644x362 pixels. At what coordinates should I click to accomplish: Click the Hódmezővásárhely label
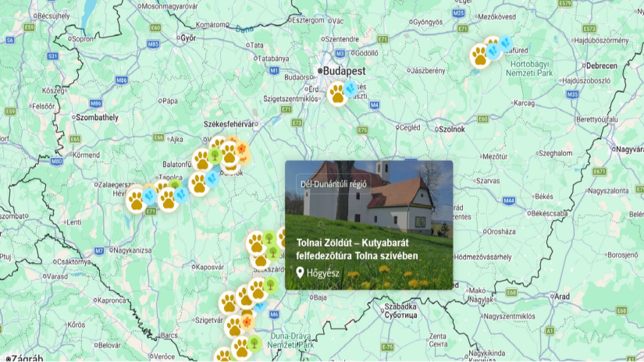click(482, 257)
